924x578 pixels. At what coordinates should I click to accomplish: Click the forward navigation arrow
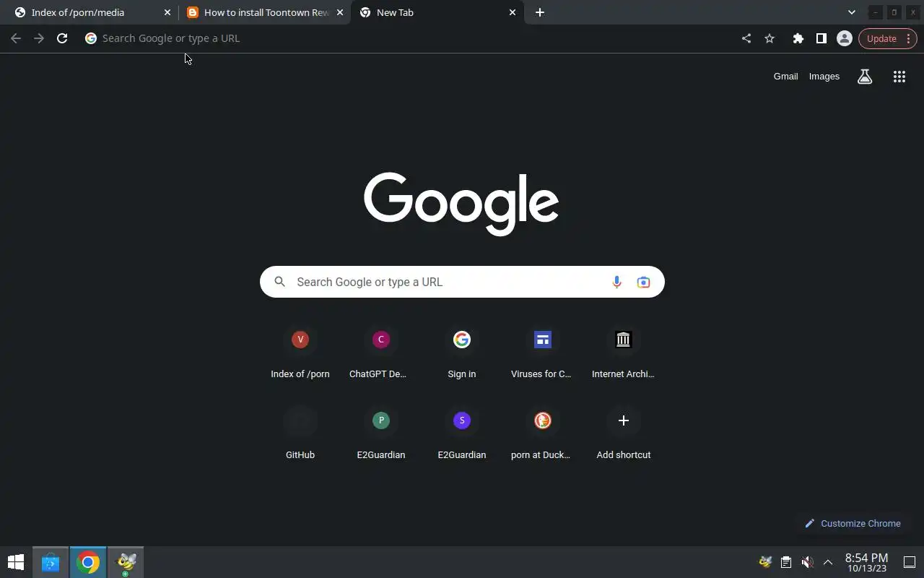point(39,38)
